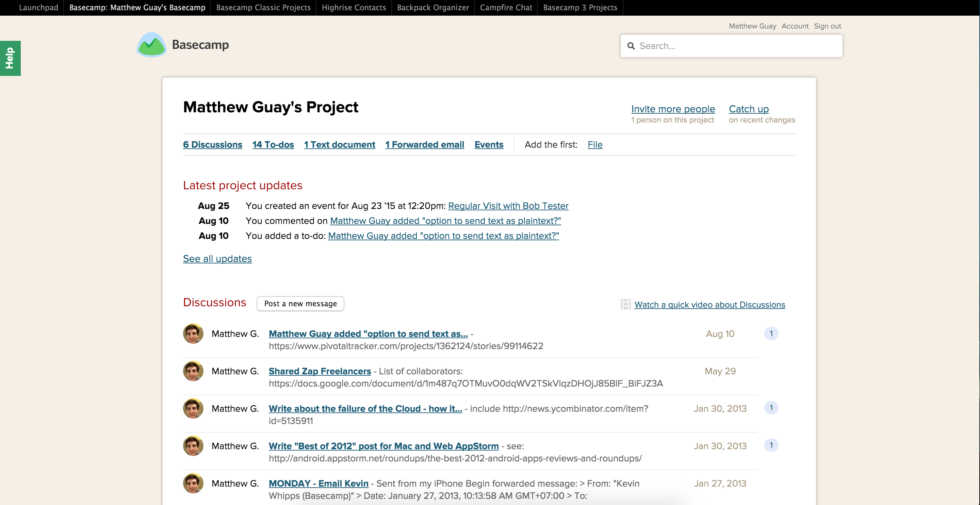This screenshot has width=980, height=505.
Task: Click the avatar next to 'option to send text' discussion
Action: [193, 333]
